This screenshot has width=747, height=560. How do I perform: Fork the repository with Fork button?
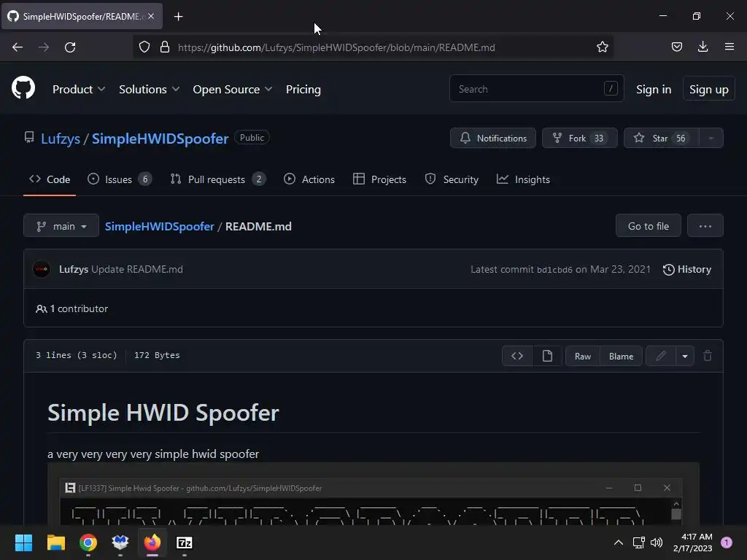pyautogui.click(x=580, y=138)
